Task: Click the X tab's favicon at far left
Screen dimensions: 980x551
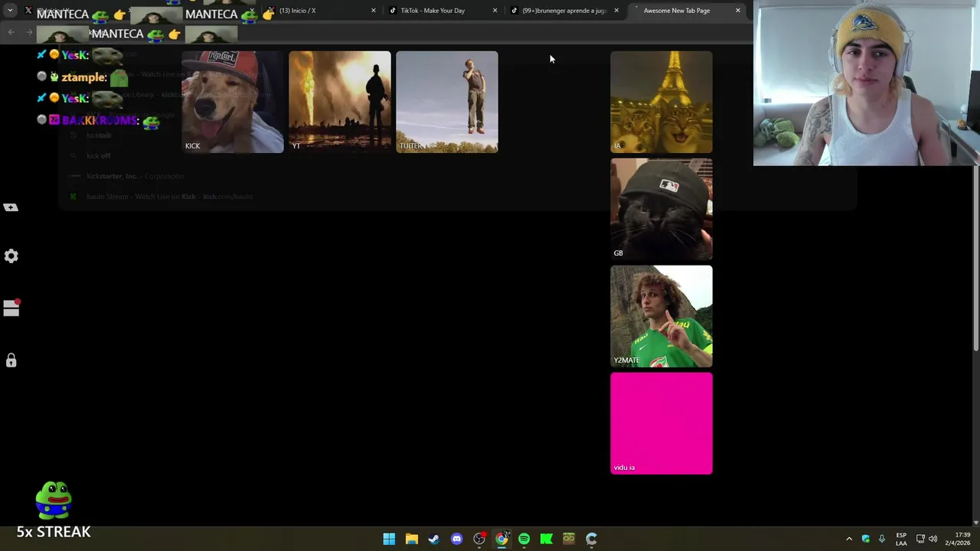Action: (28, 11)
